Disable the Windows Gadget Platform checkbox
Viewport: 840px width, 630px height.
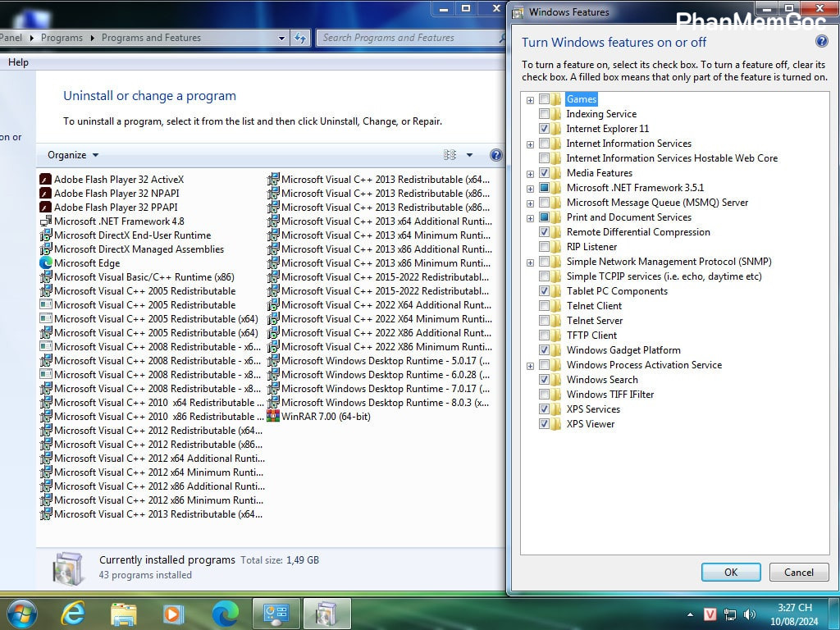545,350
